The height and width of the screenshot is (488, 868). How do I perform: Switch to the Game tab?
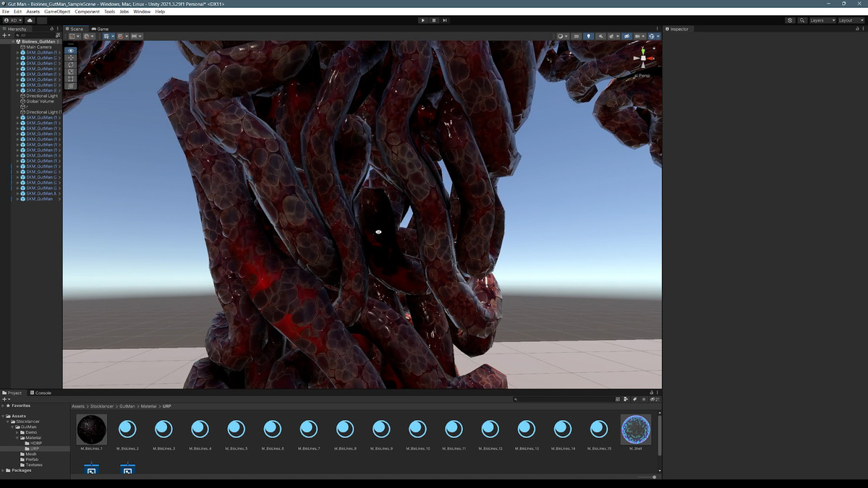coord(101,29)
